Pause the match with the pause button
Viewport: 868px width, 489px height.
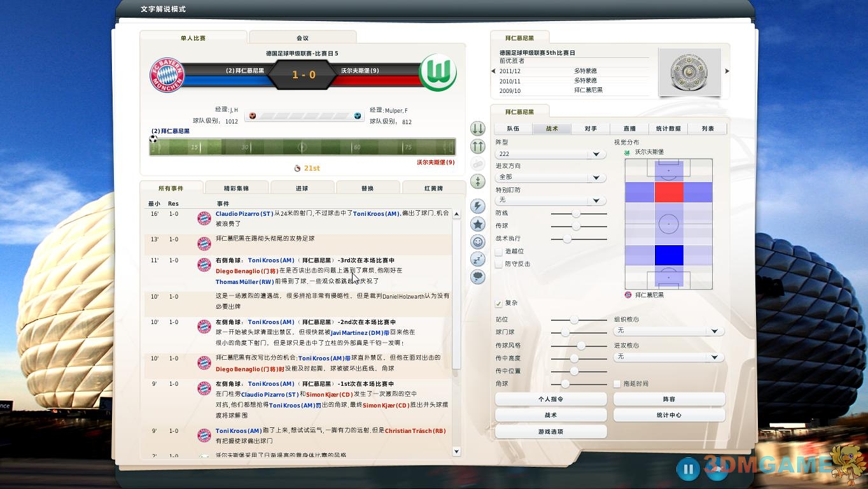pyautogui.click(x=688, y=470)
